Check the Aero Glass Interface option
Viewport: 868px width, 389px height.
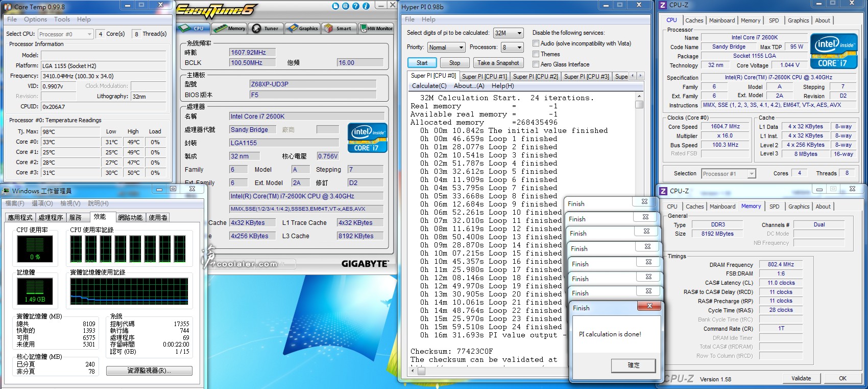(x=536, y=64)
